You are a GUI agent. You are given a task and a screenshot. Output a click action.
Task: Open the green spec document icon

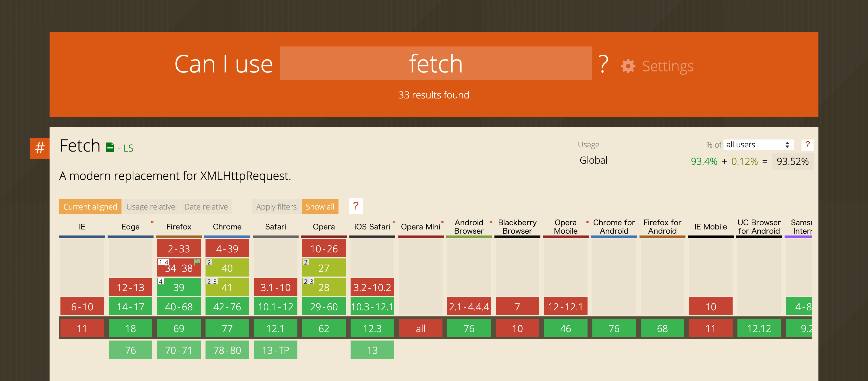pyautogui.click(x=110, y=147)
